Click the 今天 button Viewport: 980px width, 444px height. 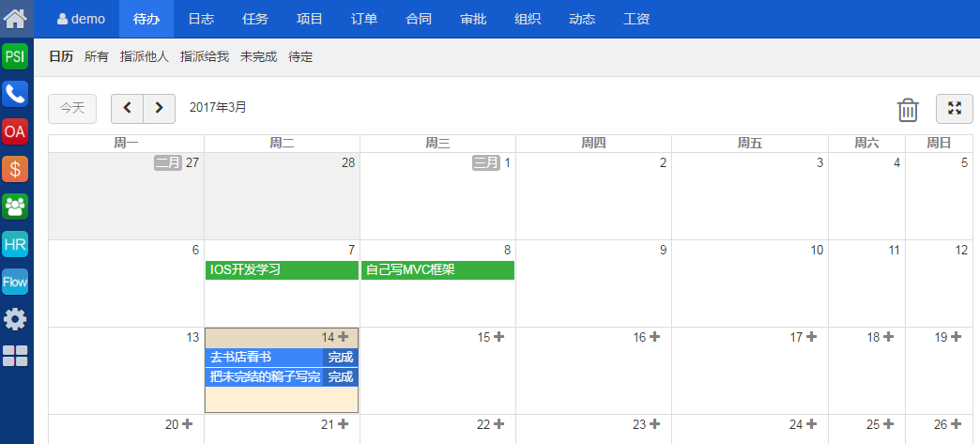point(72,109)
